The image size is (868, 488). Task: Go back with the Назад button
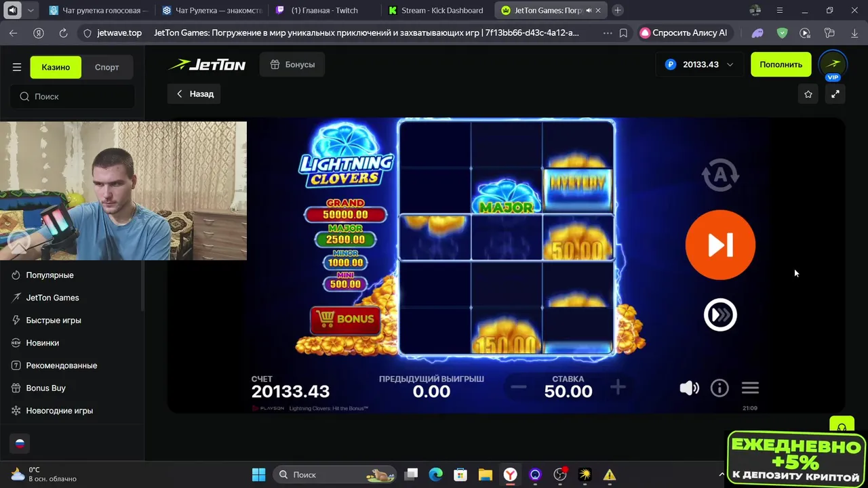pos(195,94)
